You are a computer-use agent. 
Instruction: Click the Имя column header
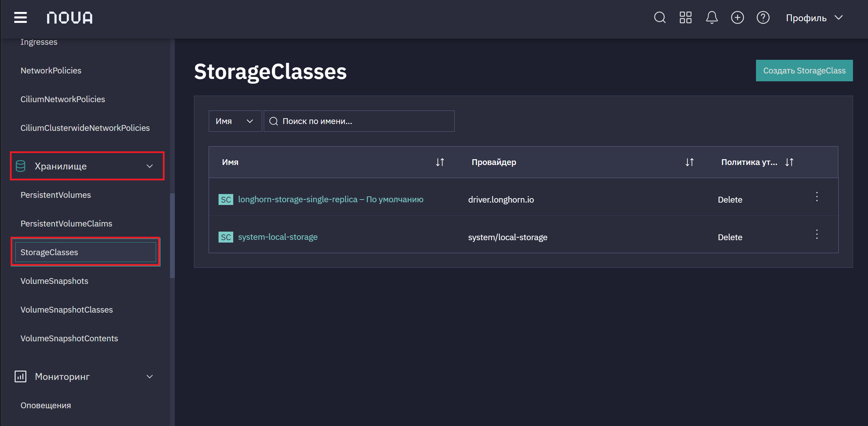tap(230, 162)
